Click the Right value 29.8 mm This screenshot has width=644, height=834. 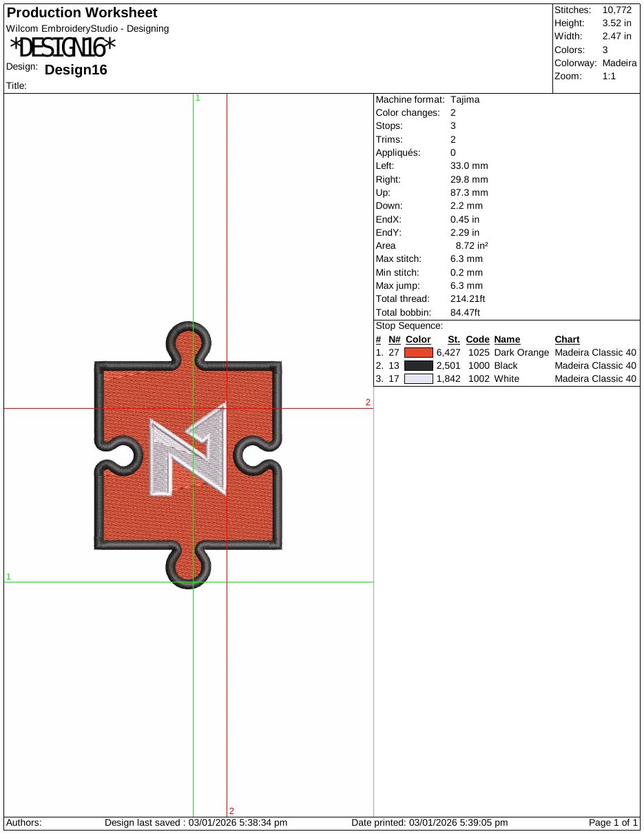469,179
